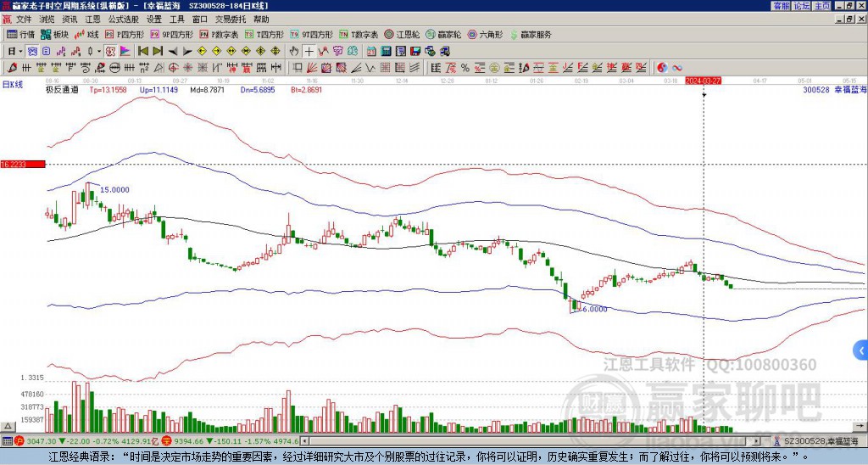Select the Gann fan lines tool

[x=312, y=68]
